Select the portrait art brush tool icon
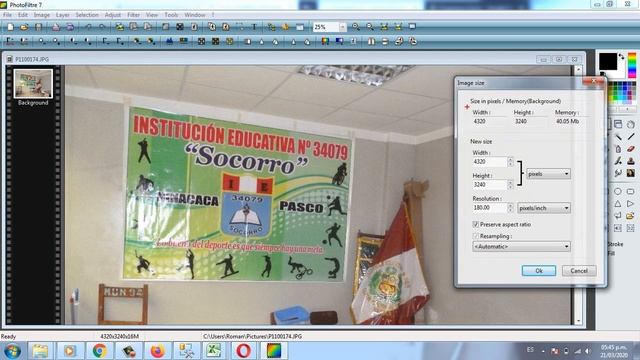 631,173
